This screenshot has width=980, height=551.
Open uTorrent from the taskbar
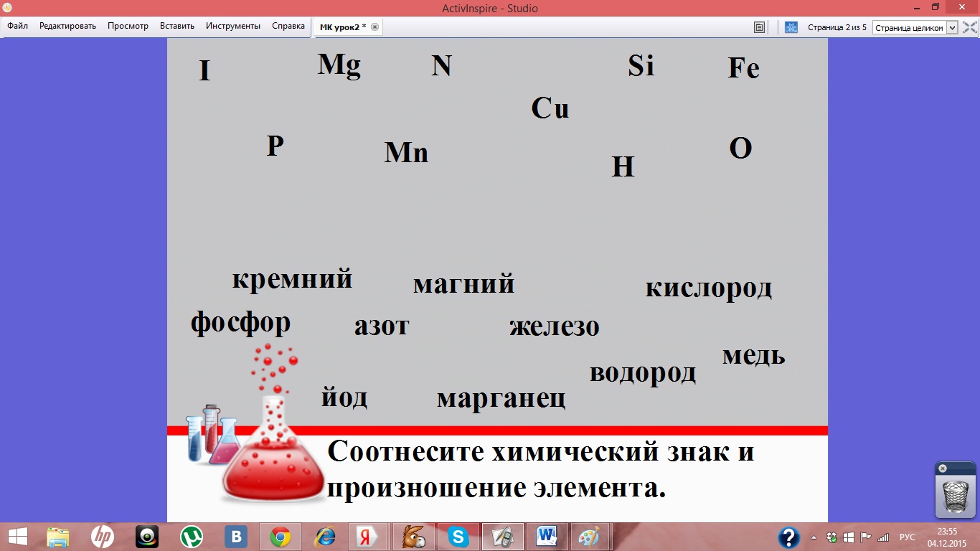pos(191,537)
